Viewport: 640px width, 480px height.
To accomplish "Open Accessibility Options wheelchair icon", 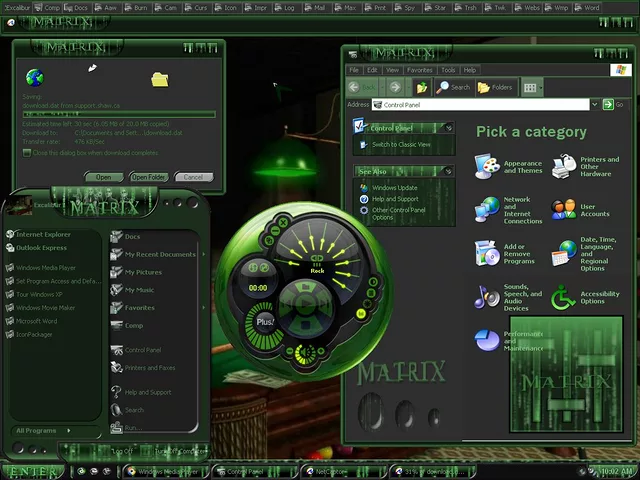I will (563, 297).
